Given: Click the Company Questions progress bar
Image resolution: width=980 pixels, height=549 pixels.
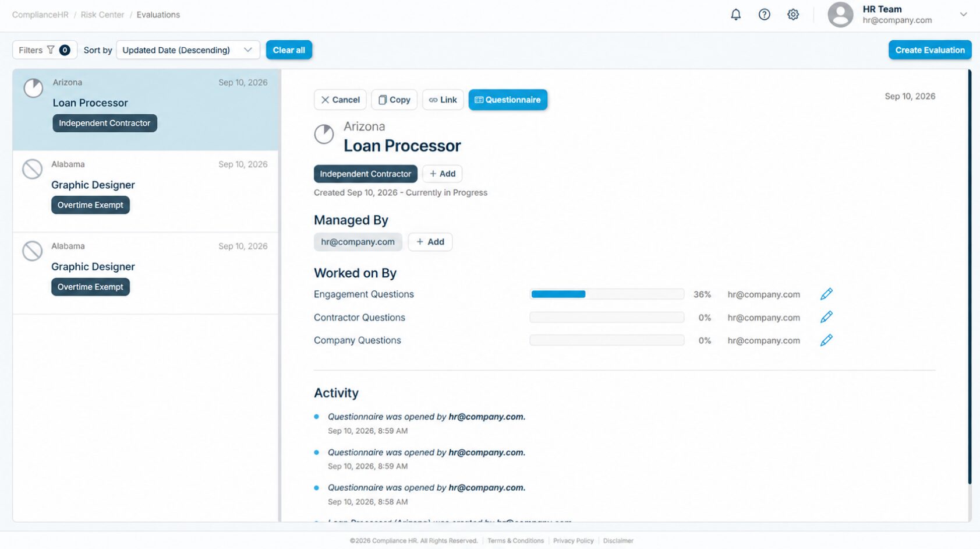Looking at the screenshot, I should click(607, 340).
